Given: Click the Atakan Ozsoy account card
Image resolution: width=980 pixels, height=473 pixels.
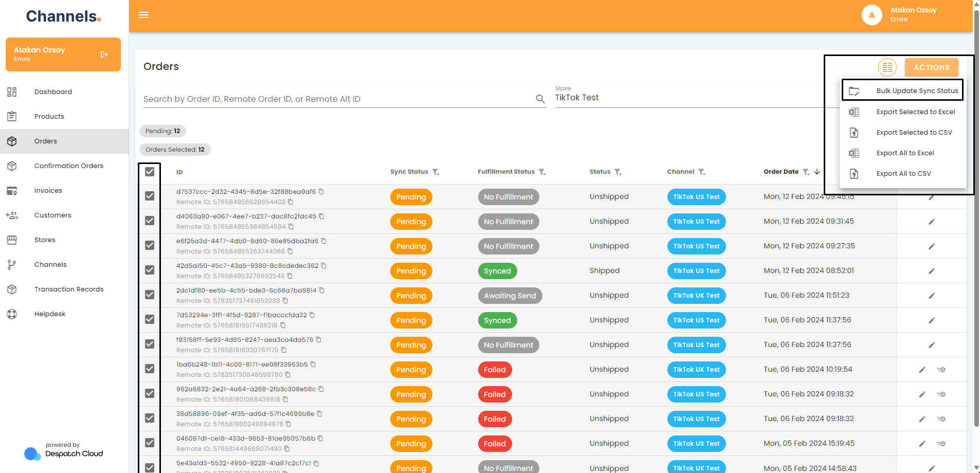Looking at the screenshot, I should (63, 54).
